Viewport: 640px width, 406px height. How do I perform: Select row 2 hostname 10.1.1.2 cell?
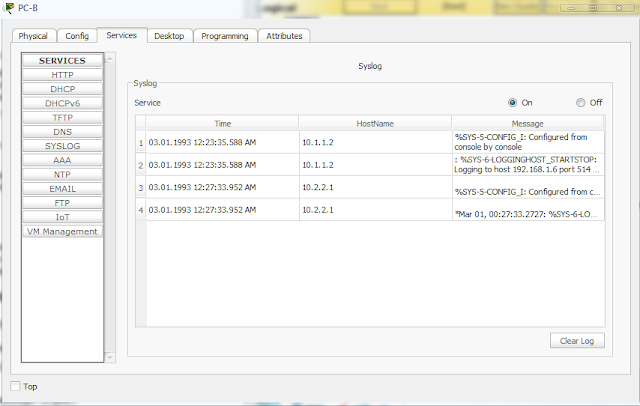pyautogui.click(x=376, y=165)
